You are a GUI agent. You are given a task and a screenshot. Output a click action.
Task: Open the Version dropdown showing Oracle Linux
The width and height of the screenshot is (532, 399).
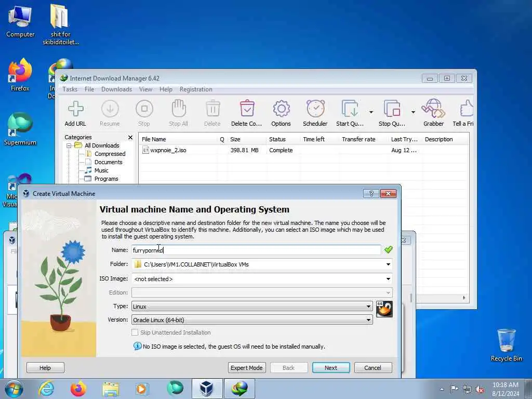point(252,320)
